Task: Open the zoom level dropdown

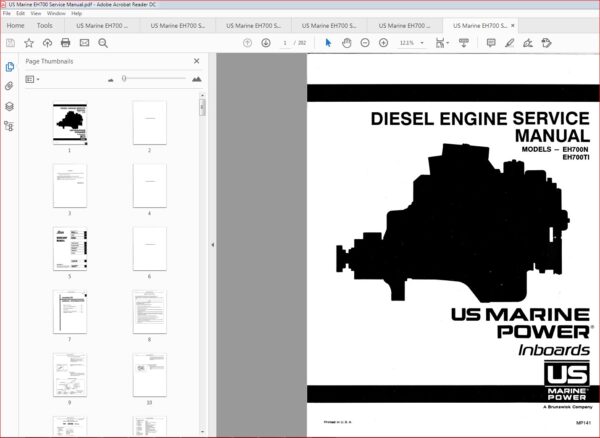Action: pos(422,43)
